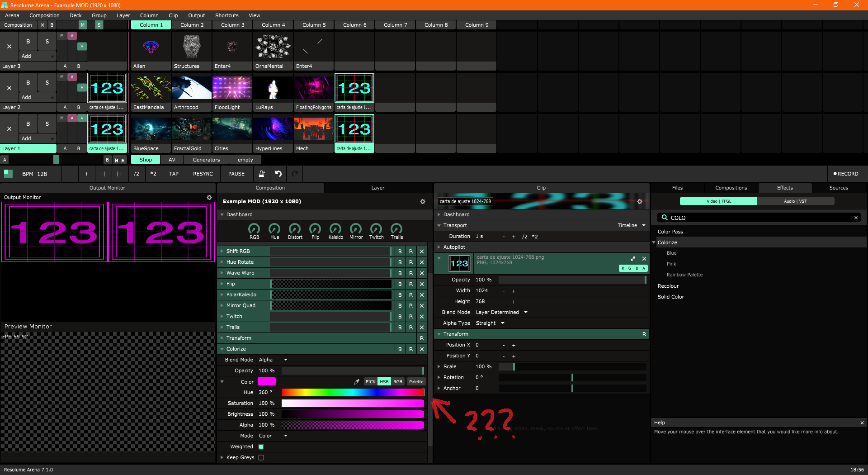This screenshot has width=868, height=475.
Task: Toggle bypass on the Colorize effect
Action: 400,349
